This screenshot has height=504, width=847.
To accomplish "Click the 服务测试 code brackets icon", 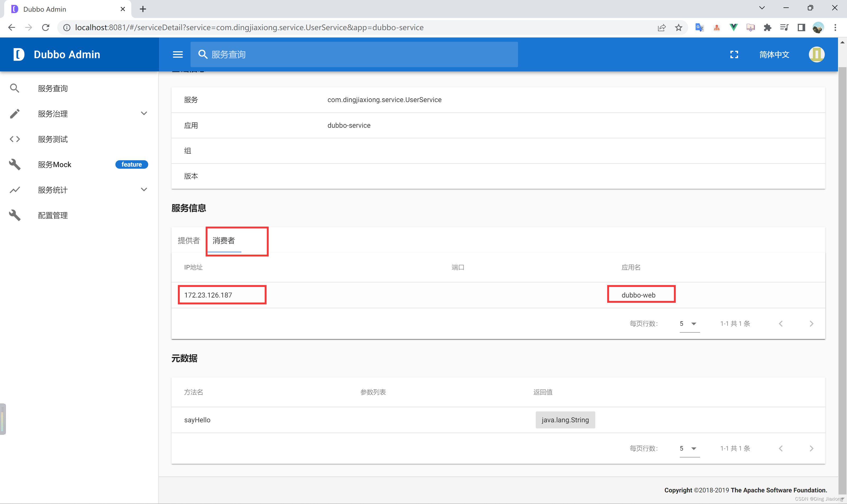I will click(x=15, y=139).
